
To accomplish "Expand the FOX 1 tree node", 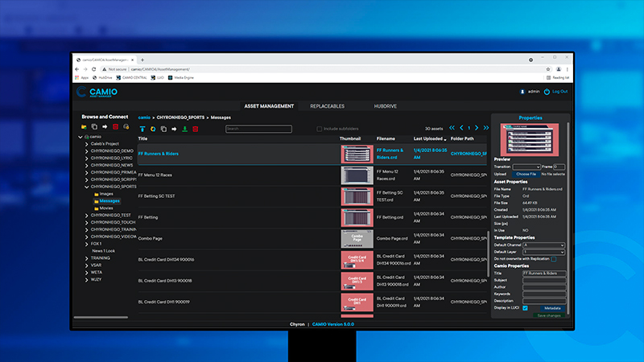I will pyautogui.click(x=87, y=244).
